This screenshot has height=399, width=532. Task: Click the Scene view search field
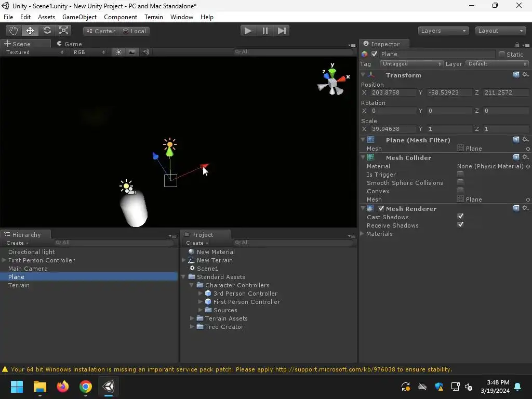(293, 51)
